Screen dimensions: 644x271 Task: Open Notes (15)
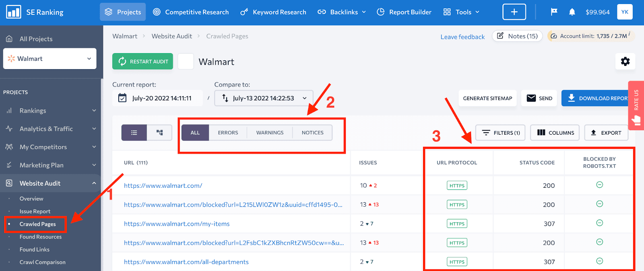click(517, 36)
